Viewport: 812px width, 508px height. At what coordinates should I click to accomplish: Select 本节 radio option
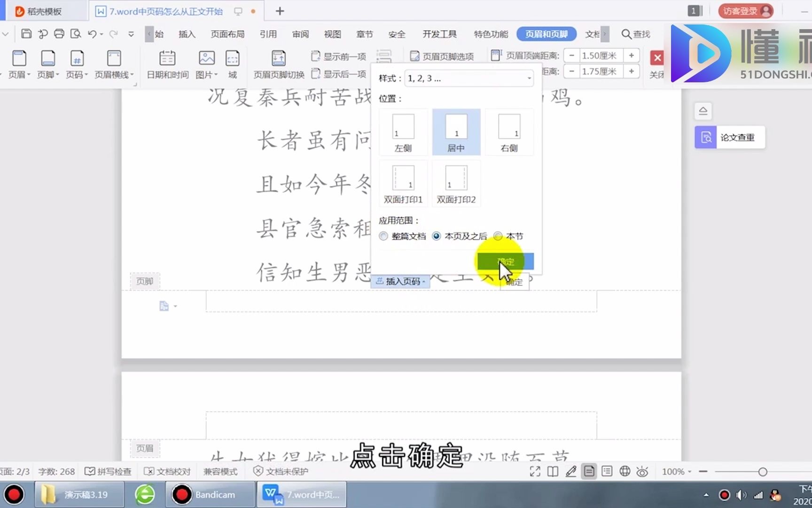[x=498, y=236]
